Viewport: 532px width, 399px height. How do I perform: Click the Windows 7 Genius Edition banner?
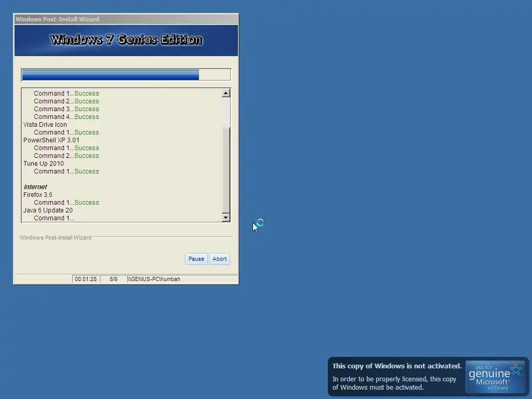click(126, 40)
